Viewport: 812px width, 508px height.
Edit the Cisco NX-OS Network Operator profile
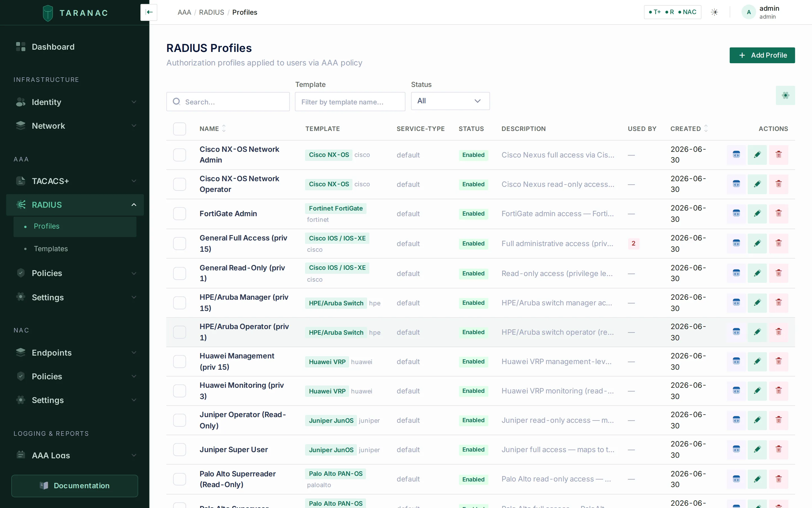[757, 184]
